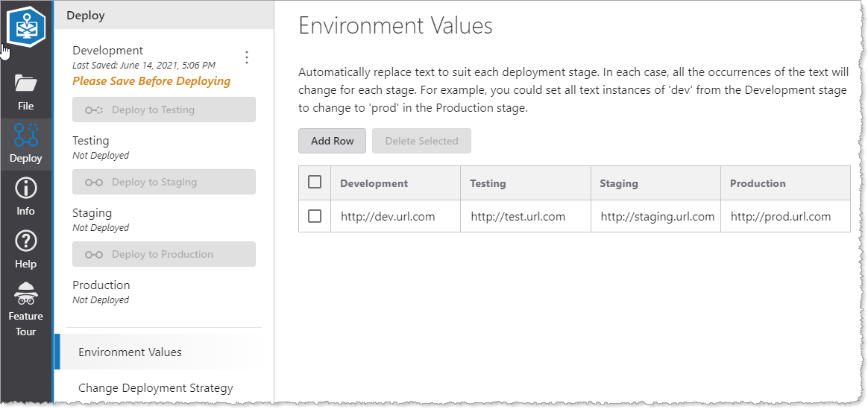Click the Delete Selected button
This screenshot has width=868, height=409.
click(422, 141)
